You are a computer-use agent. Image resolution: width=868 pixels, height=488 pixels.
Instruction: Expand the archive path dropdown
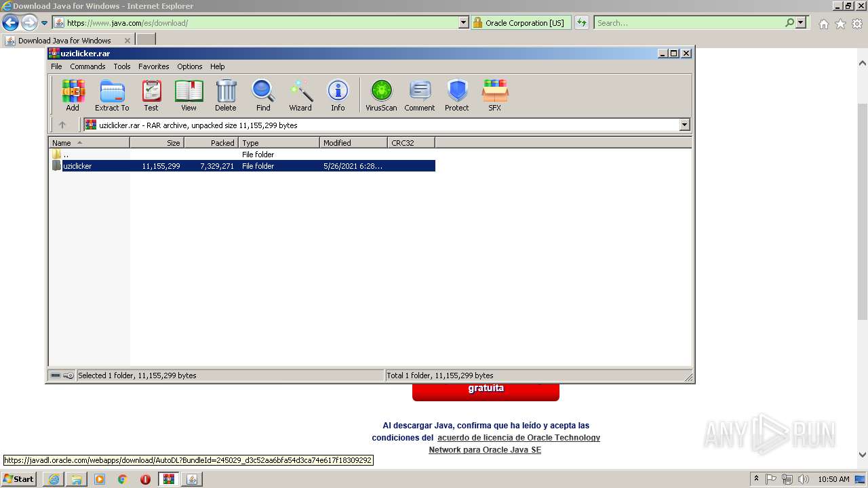[684, 125]
